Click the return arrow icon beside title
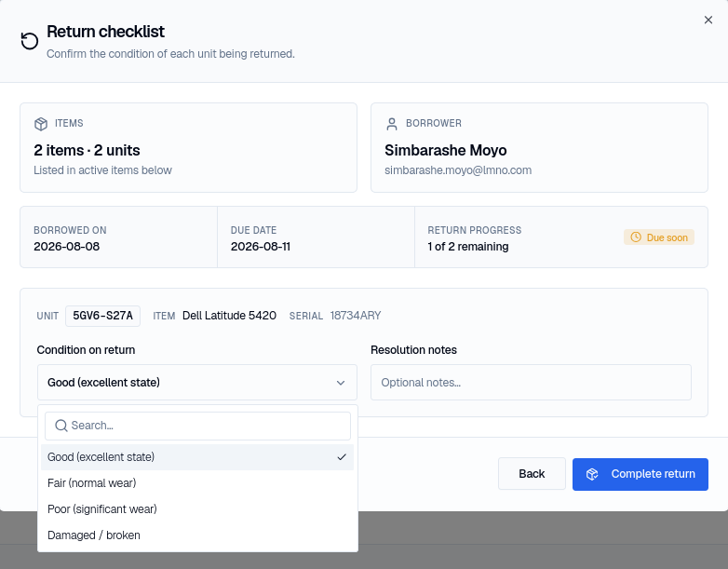The height and width of the screenshot is (569, 728). coord(30,41)
